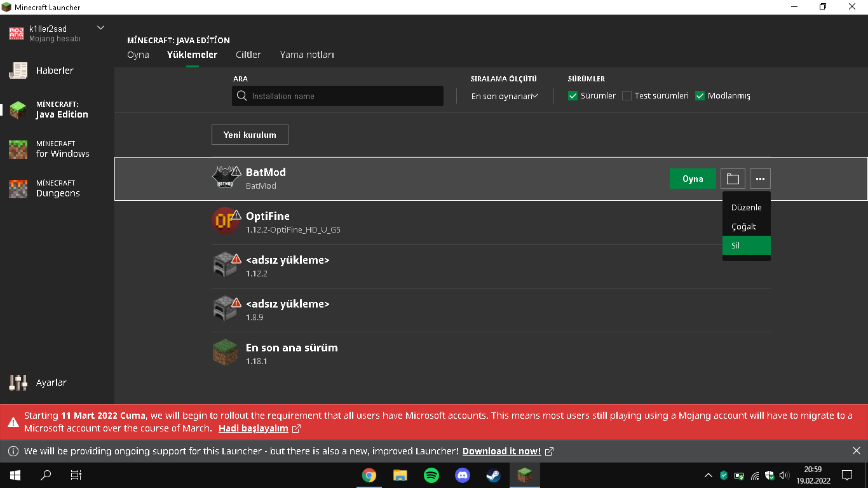Click the 1.12.2-OptiFine_HD_U_G5 version text
This screenshot has height=488, width=868.
[x=293, y=229]
